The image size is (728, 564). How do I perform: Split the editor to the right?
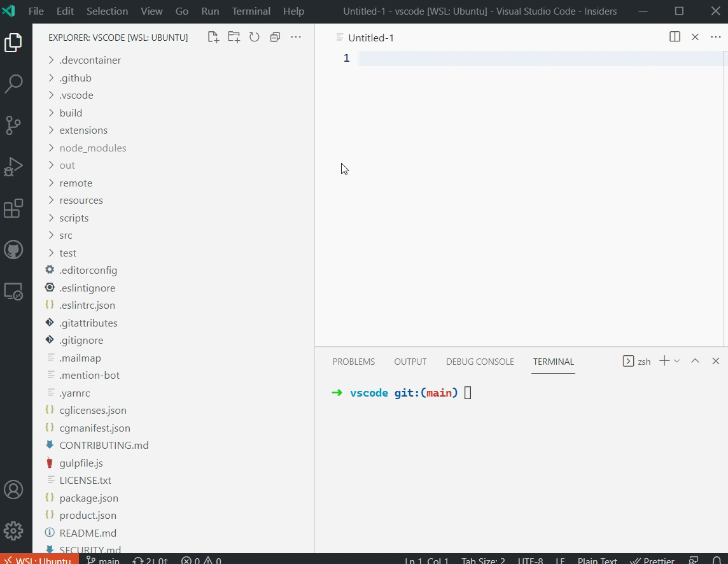674,37
